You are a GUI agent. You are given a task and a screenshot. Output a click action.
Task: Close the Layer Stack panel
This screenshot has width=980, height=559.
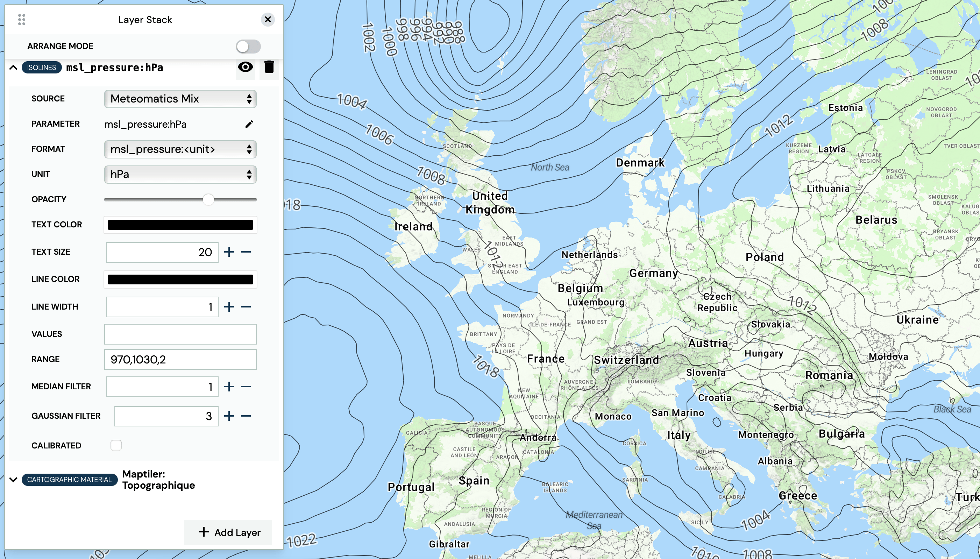click(x=268, y=20)
